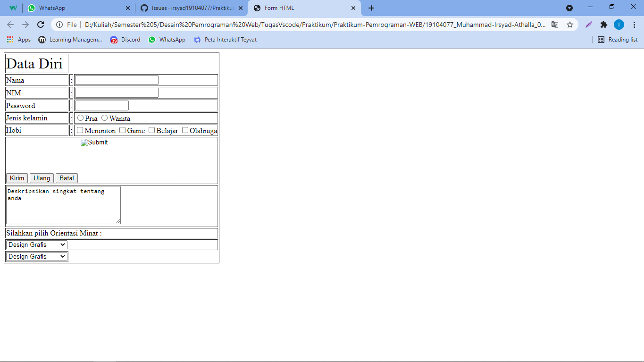Open the WhatsApp bookmark
Screen dimensions: 644x362
point(167,40)
